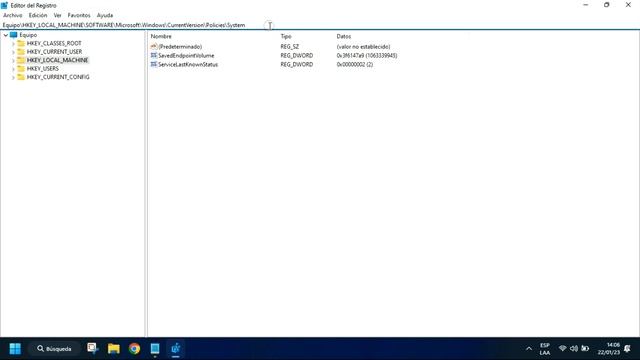Screen dimensions: 640x360
Task: Select the ServiceLastKnownStatus value name
Action: pos(188,64)
